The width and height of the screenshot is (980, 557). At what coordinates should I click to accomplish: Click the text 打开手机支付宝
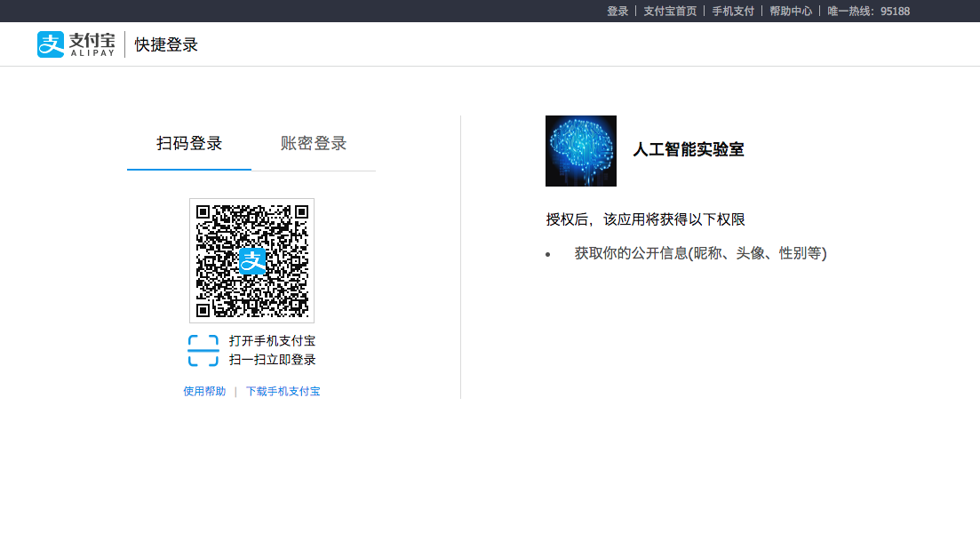tap(272, 341)
